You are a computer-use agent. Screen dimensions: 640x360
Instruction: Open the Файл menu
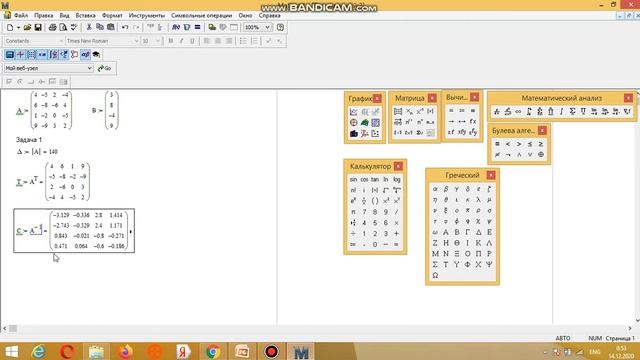(x=21, y=16)
